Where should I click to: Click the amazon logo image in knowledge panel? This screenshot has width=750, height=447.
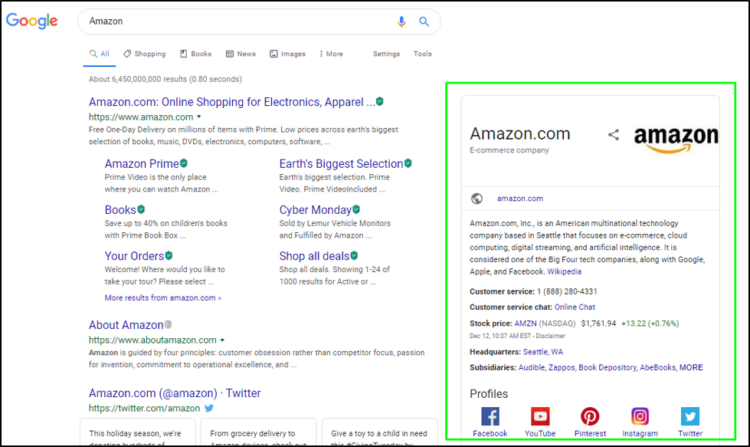[x=676, y=139]
